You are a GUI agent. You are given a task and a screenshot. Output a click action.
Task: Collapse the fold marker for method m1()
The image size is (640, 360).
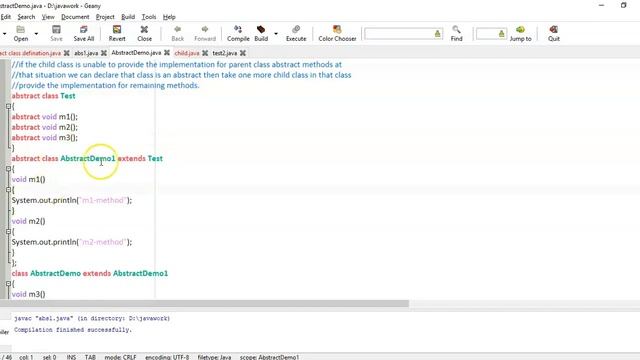click(x=8, y=189)
